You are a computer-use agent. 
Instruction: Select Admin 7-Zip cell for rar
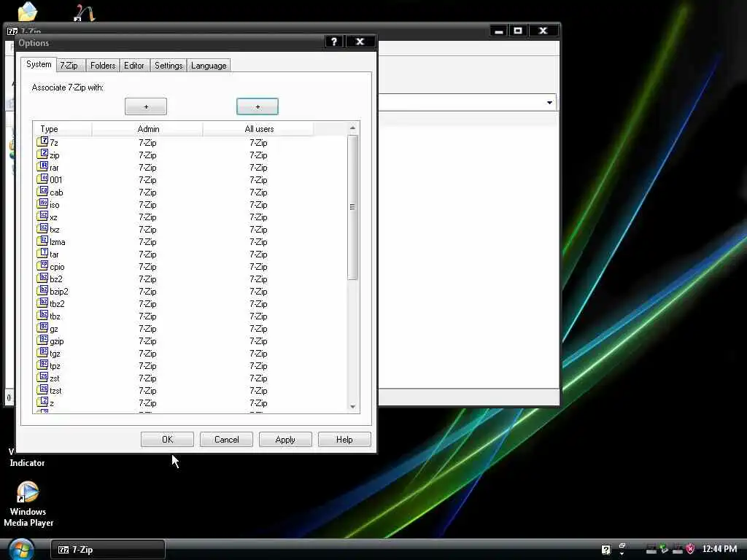tap(147, 167)
